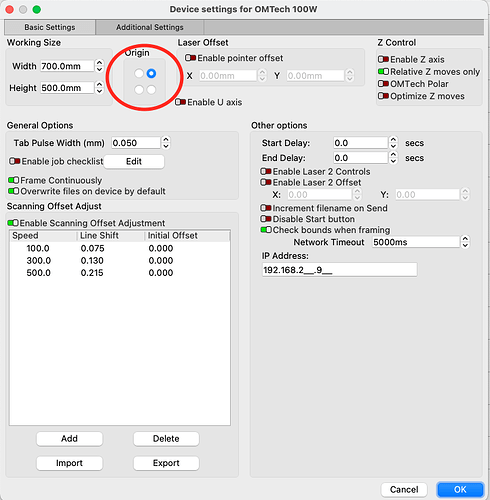Image resolution: width=490 pixels, height=500 pixels.
Task: Click the Laser Offset X field
Action: [x=228, y=76]
